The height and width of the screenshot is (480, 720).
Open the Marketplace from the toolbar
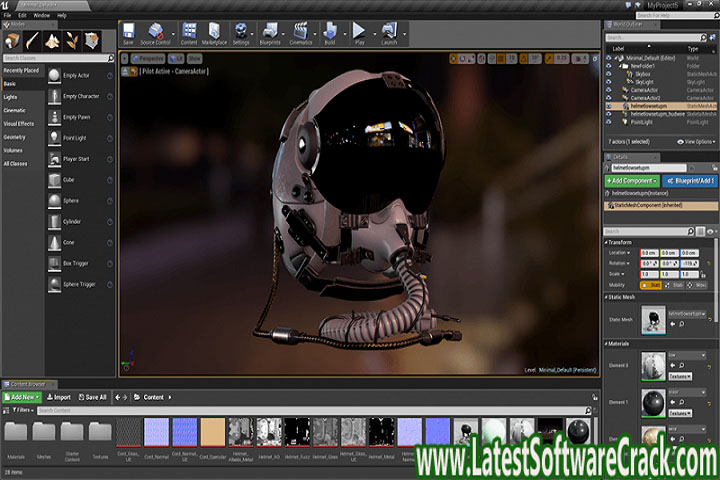(214, 33)
